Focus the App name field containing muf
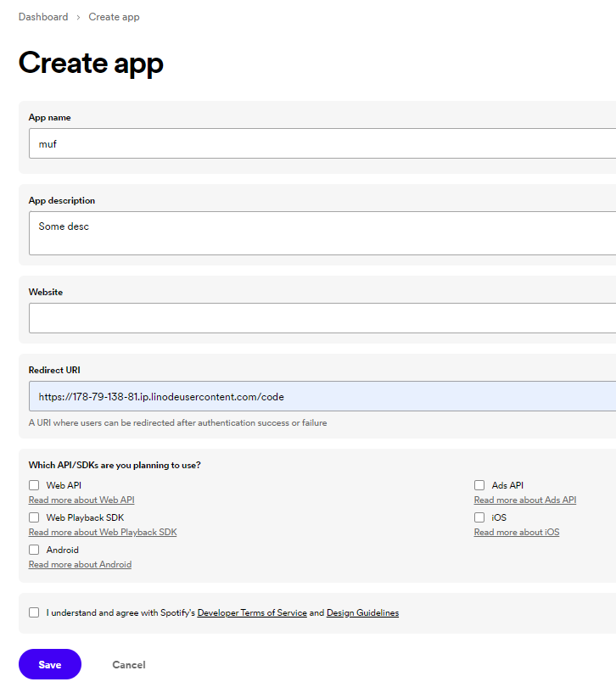The height and width of the screenshot is (693, 616). (322, 143)
